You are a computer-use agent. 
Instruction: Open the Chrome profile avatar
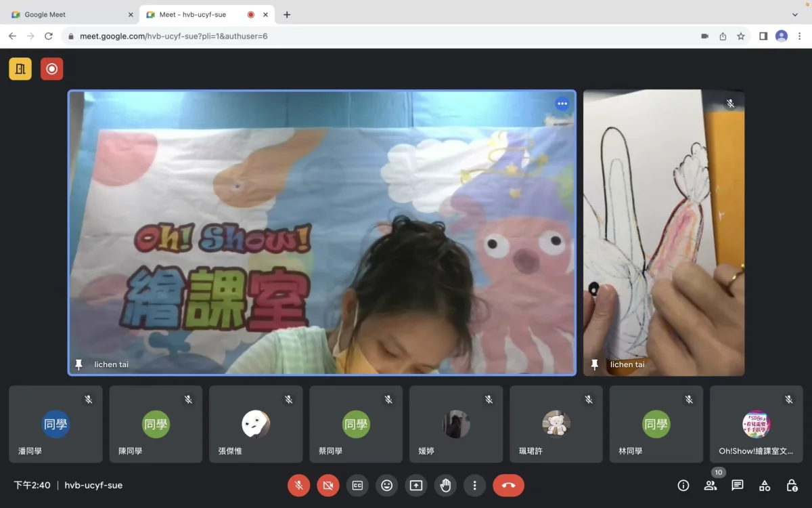[x=782, y=36]
